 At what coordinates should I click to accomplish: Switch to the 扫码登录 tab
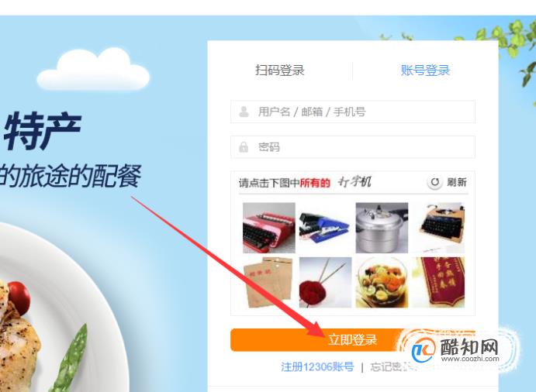pos(279,70)
